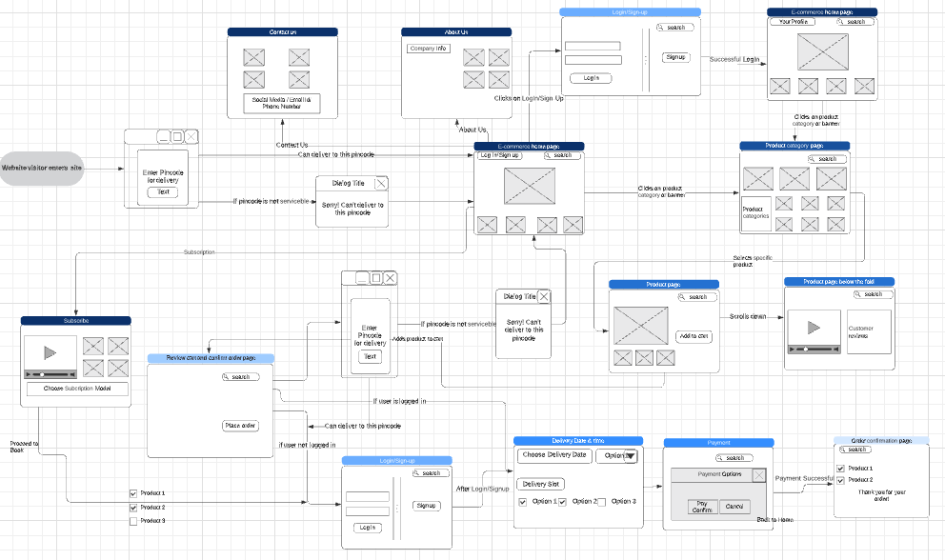Click the Cancel button in Payment Options
The image size is (945, 560).
tap(734, 507)
